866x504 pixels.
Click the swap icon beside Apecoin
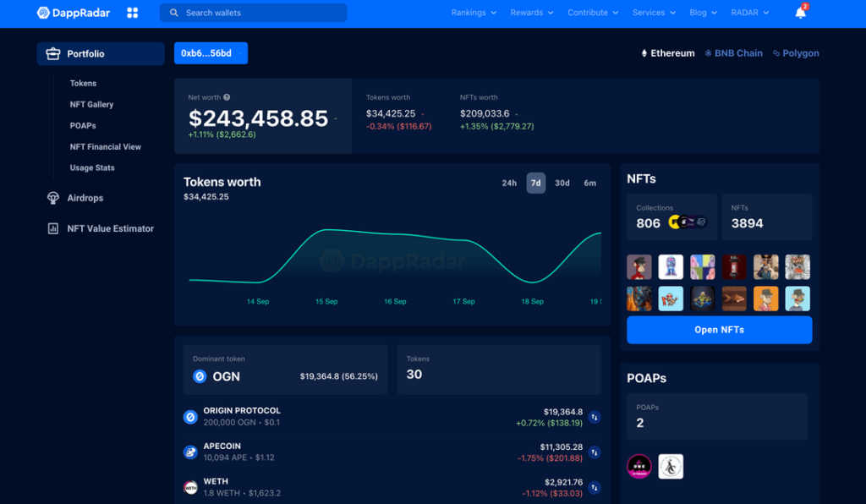coord(594,452)
